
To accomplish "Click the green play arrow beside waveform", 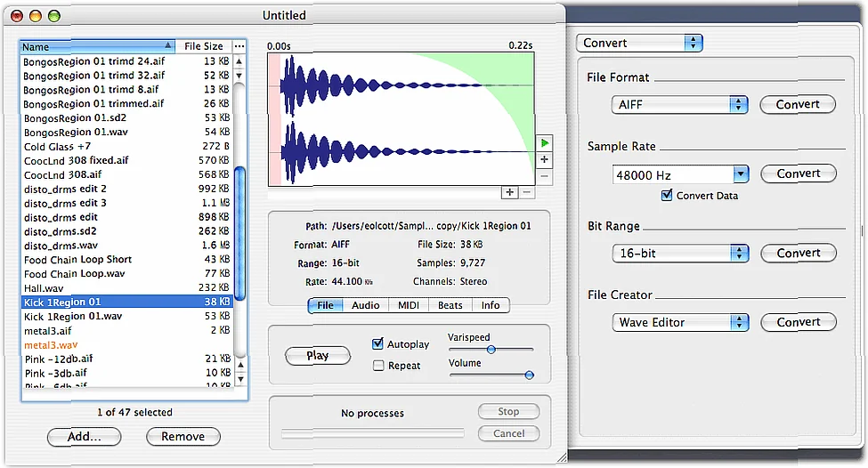I will point(545,143).
